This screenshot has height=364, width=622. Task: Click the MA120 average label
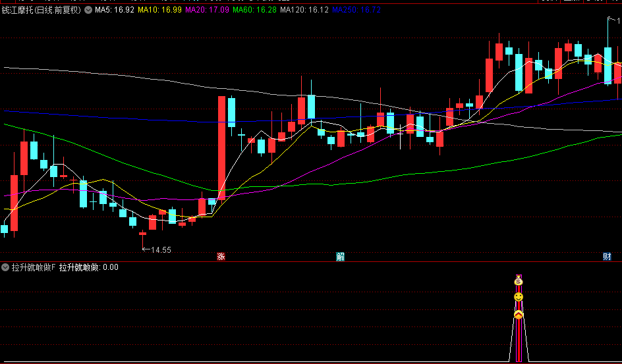click(304, 11)
